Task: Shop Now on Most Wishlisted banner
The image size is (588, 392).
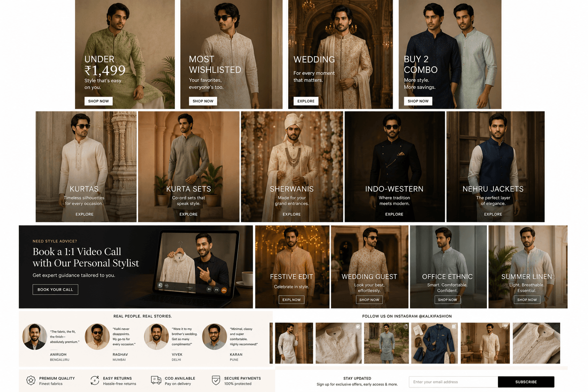Action: (203, 101)
